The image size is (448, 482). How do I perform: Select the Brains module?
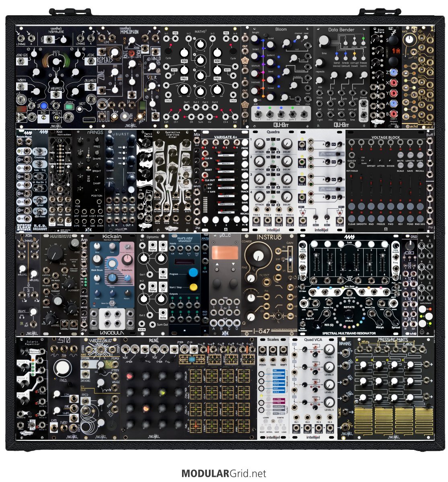point(346,388)
